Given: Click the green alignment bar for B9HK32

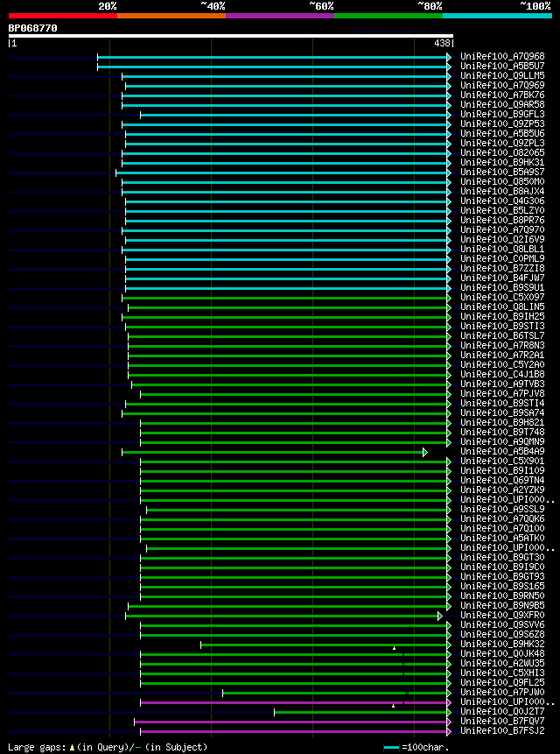Looking at the screenshot, I should pos(324,645).
